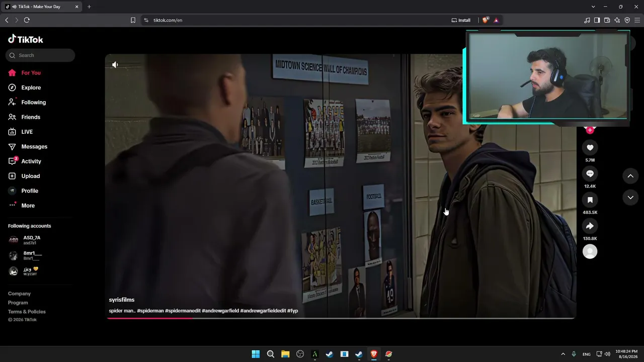Image resolution: width=644 pixels, height=362 pixels.
Task: Open the ENG language switcher
Action: click(587, 354)
